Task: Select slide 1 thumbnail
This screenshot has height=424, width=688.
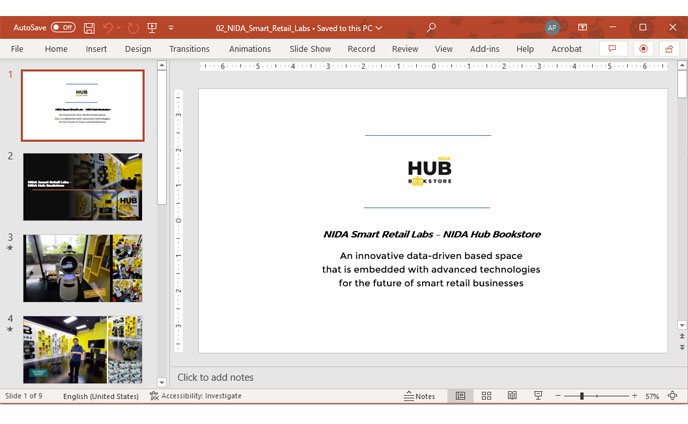Action: point(82,105)
